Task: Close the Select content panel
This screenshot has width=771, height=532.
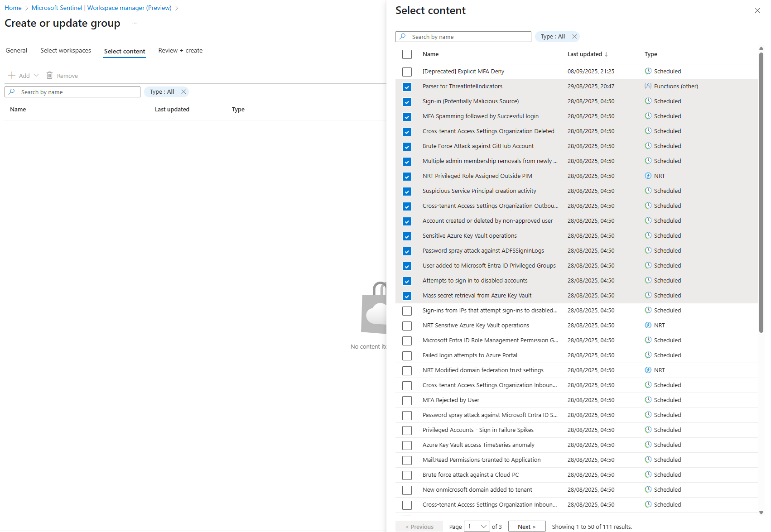Action: click(x=757, y=10)
